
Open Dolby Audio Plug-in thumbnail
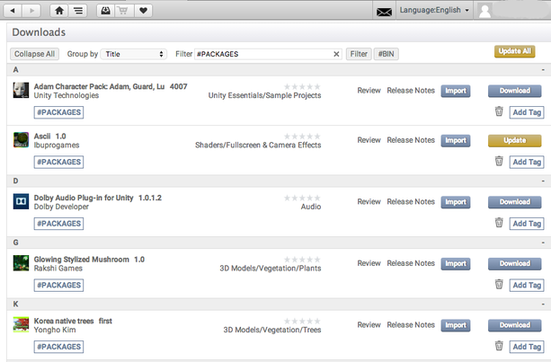point(21,201)
